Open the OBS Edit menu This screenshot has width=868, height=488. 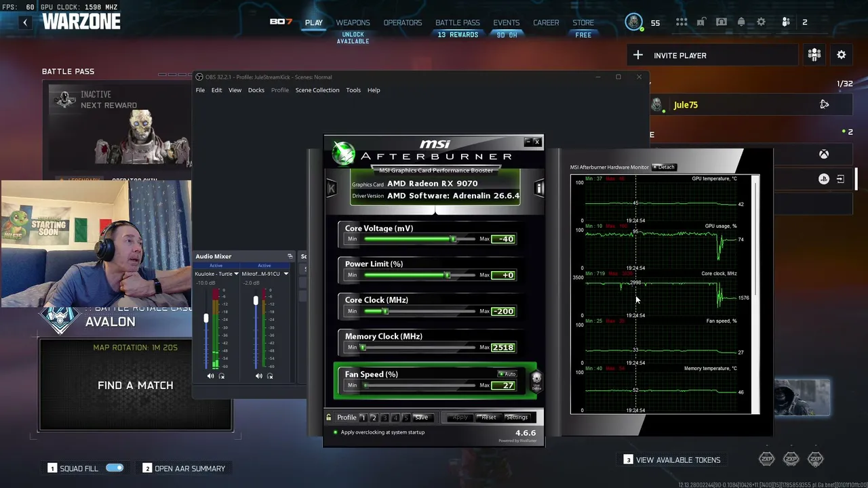[216, 90]
